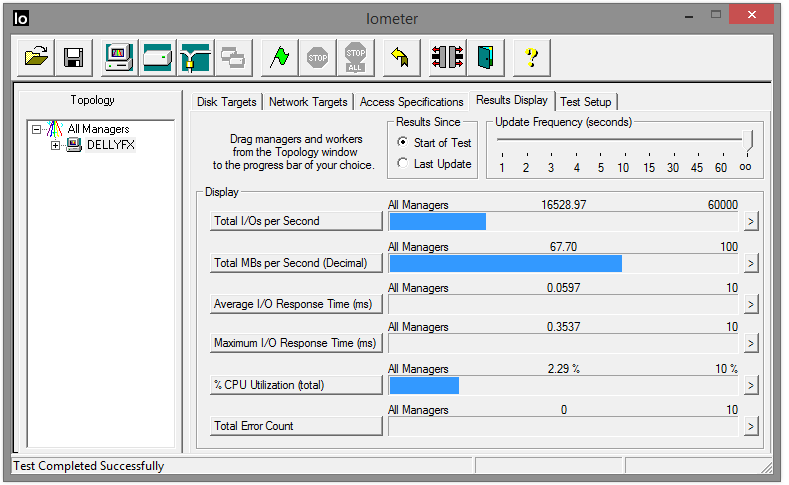Select All Managers label in Topology tree
Viewport: 789px width, 485px height.
tap(98, 129)
